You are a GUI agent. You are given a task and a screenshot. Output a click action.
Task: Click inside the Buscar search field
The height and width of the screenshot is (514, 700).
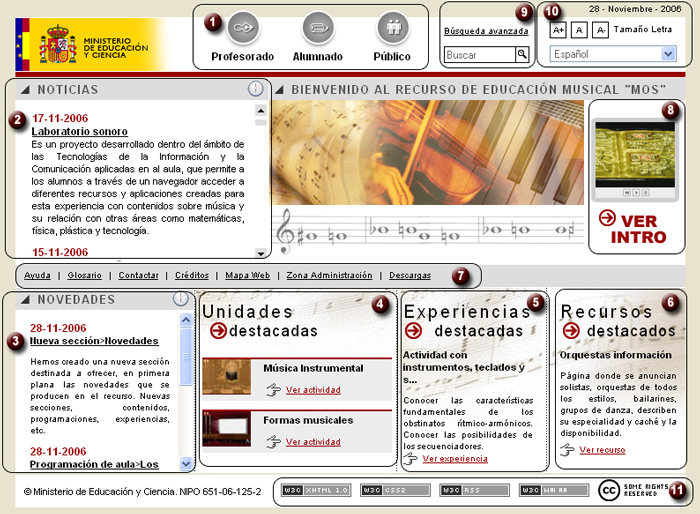pos(478,55)
